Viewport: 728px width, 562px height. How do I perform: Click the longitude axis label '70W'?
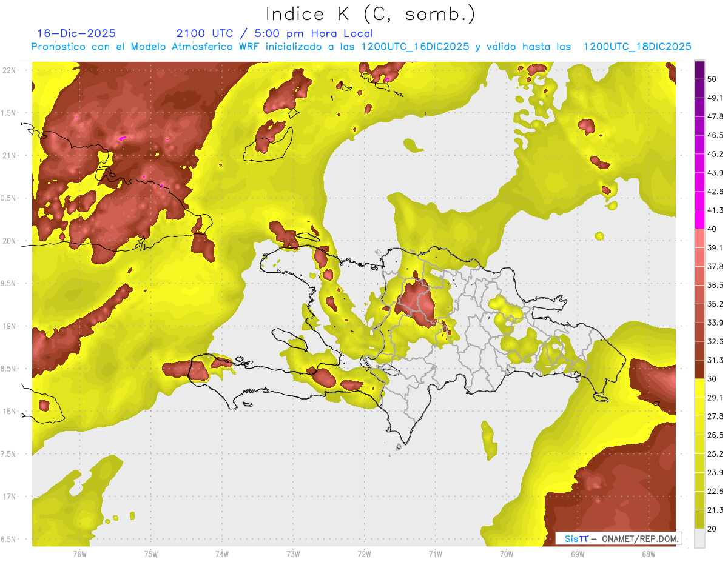[x=506, y=554]
